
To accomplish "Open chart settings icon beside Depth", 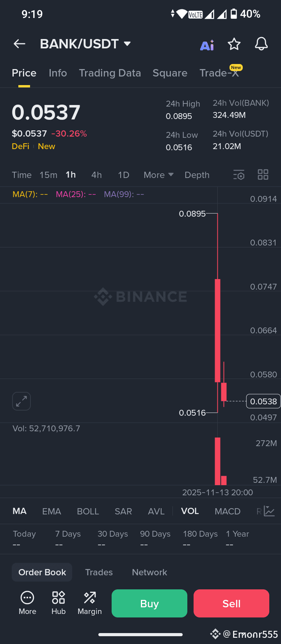I will 239,175.
